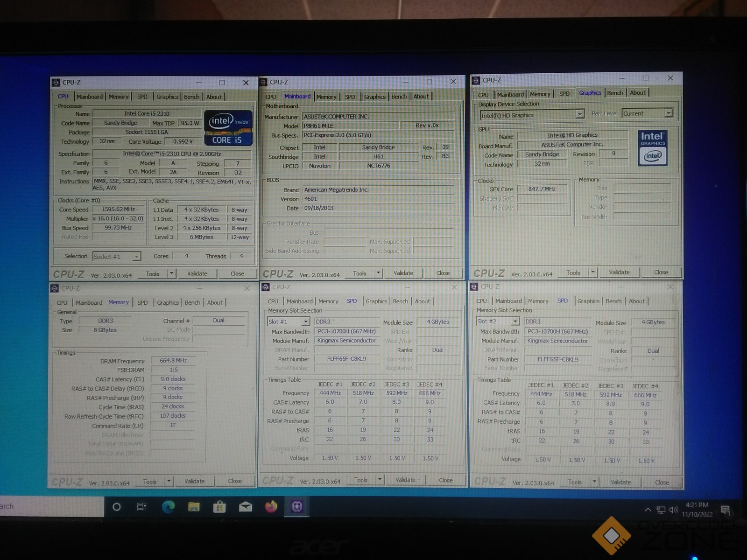The width and height of the screenshot is (747, 560).
Task: Switch to Graphics tab in the Slot #1 SPD window
Action: (x=376, y=301)
